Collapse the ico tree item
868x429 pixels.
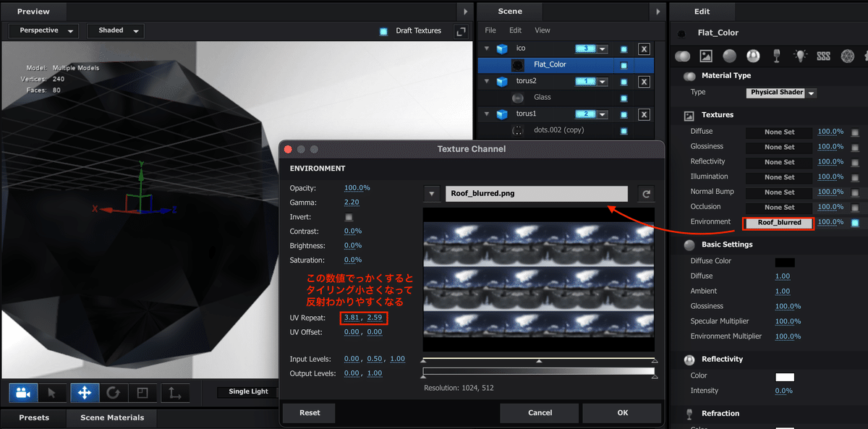point(487,49)
